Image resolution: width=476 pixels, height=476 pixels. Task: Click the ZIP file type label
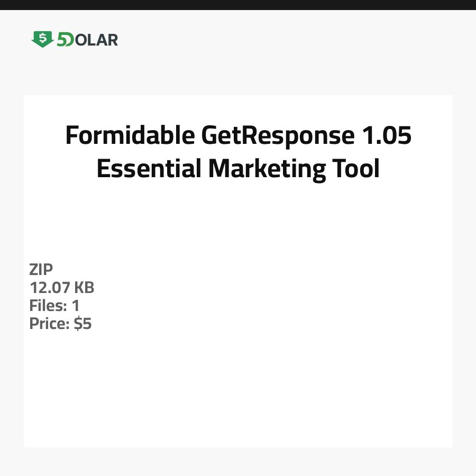[x=41, y=270]
